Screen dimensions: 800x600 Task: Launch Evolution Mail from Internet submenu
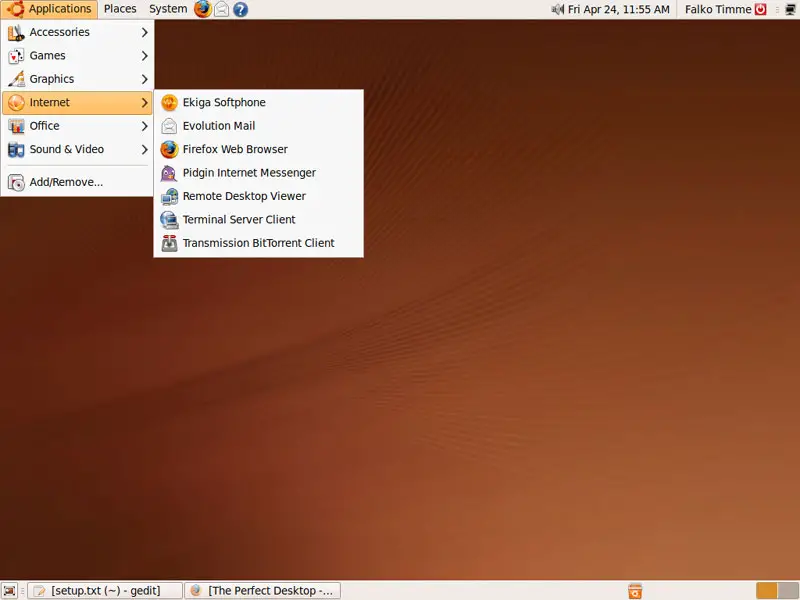click(259, 126)
